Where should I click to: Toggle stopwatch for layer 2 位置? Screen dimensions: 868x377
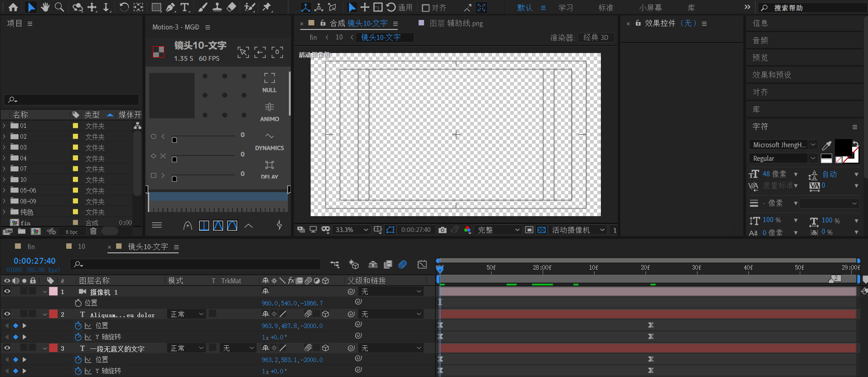[78, 325]
